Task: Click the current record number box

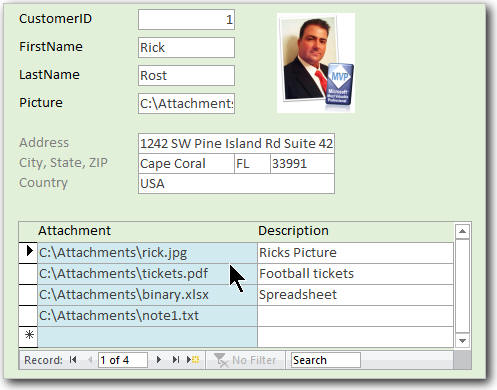Action: [123, 360]
